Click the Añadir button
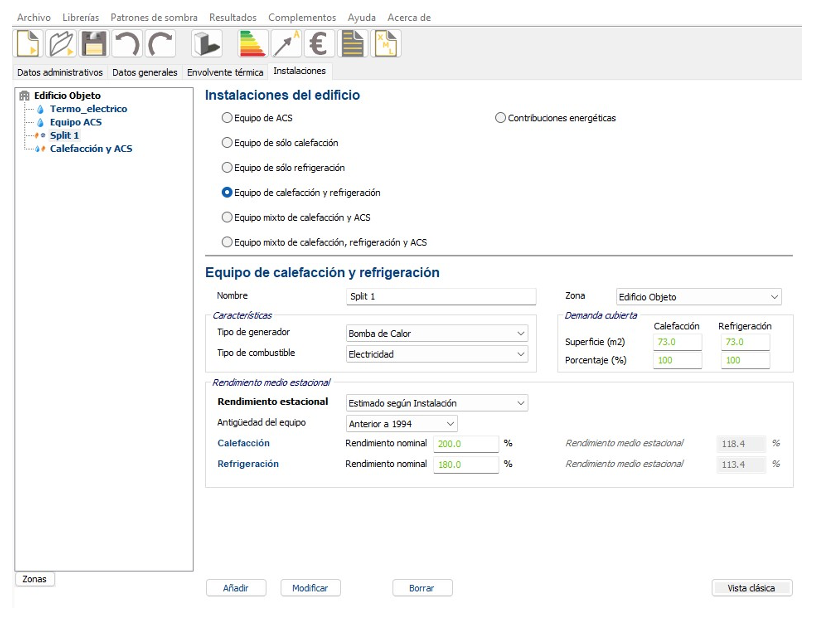The width and height of the screenshot is (813, 618). coord(235,588)
